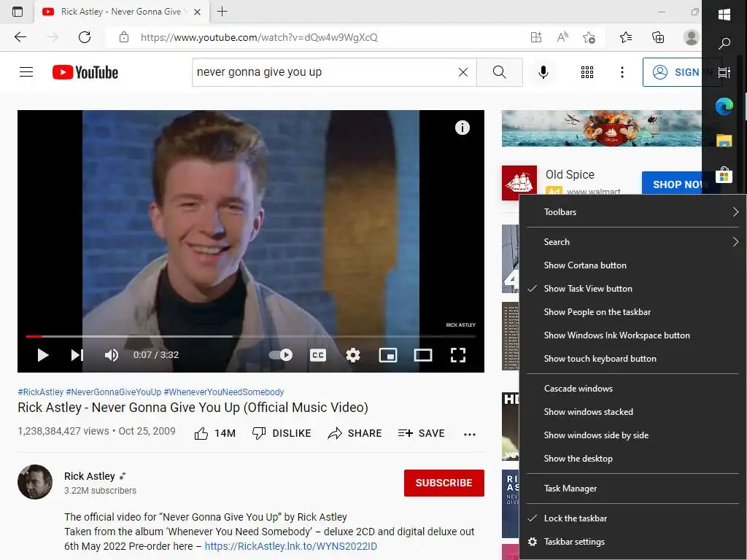The width and height of the screenshot is (747, 560).
Task: Select Cascade windows
Action: [x=633, y=389]
